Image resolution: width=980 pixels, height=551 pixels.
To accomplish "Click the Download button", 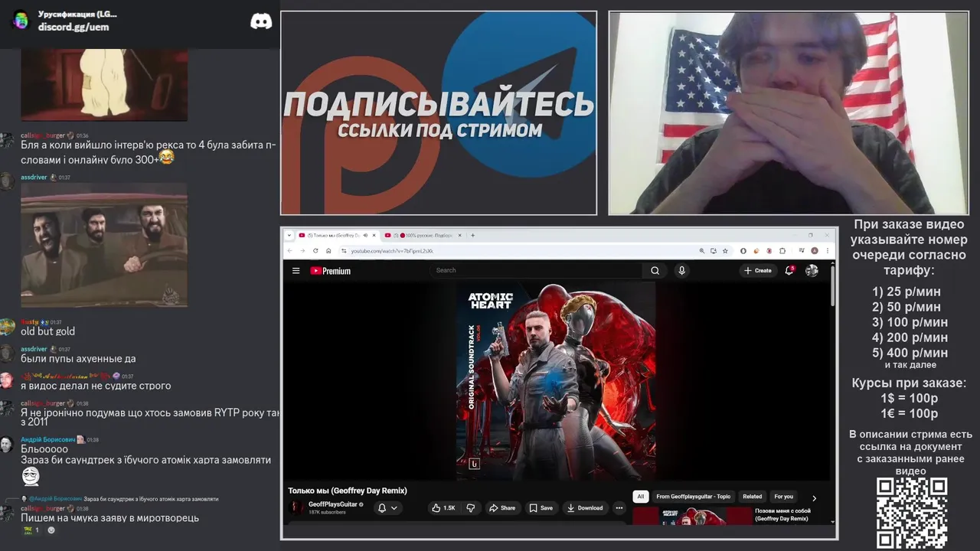I will (x=585, y=508).
